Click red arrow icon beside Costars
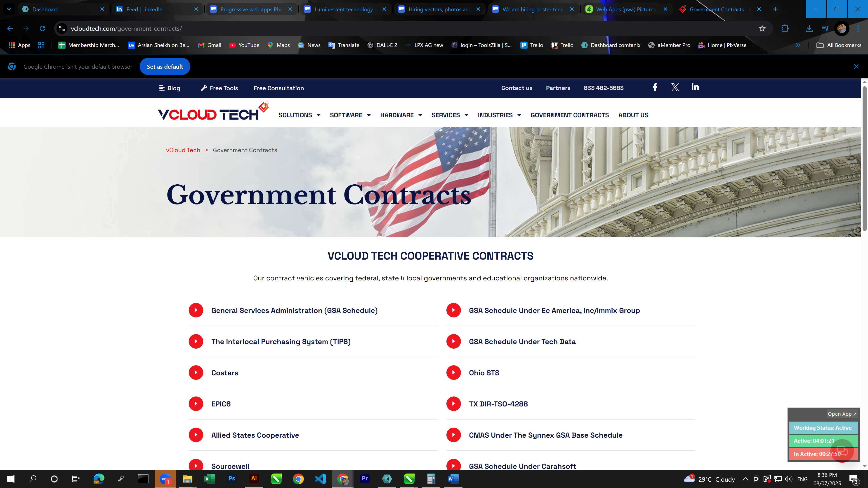 (196, 373)
